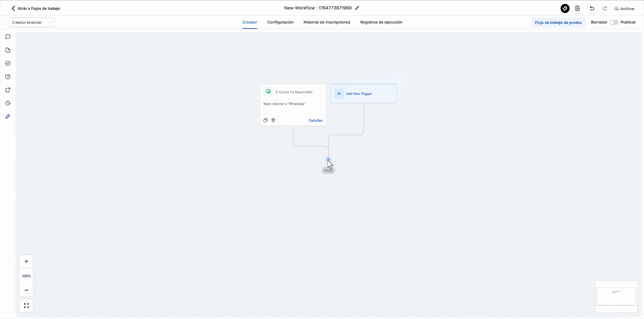Image resolution: width=644 pixels, height=319 pixels.
Task: Click the Add New Trigger box
Action: [364, 93]
